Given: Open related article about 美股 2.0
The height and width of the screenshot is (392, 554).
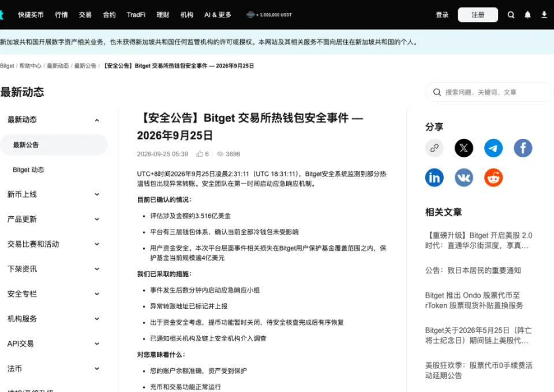Looking at the screenshot, I should [479, 240].
